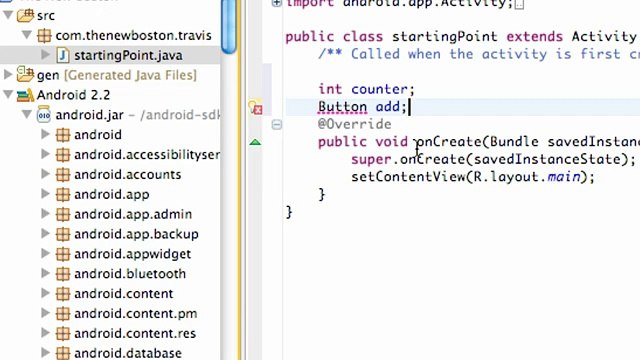Expand the android.app.admin package
The width and height of the screenshot is (640, 360).
46,214
